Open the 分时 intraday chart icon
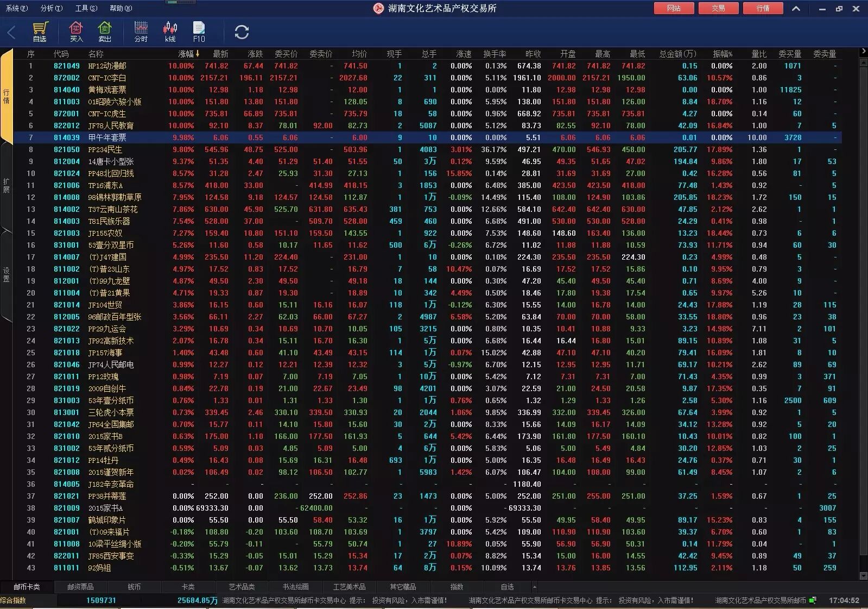The width and height of the screenshot is (868, 609). pyautogui.click(x=141, y=32)
